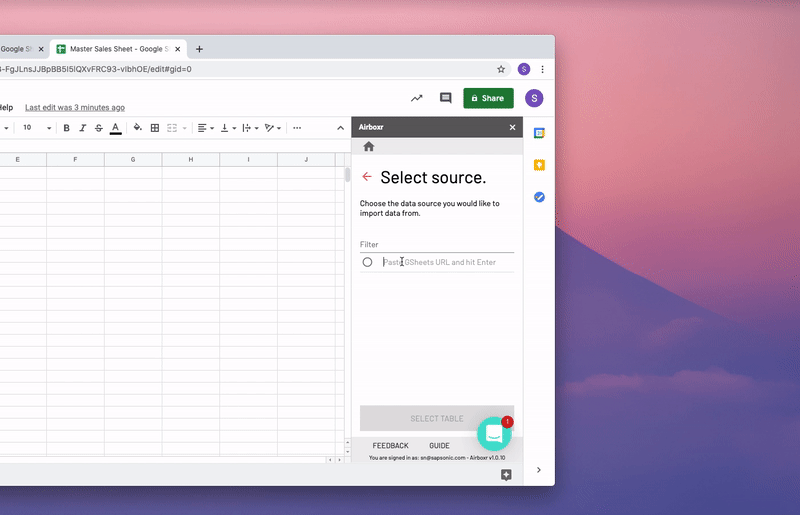Open the Google Keep side panel icon

pyautogui.click(x=539, y=165)
